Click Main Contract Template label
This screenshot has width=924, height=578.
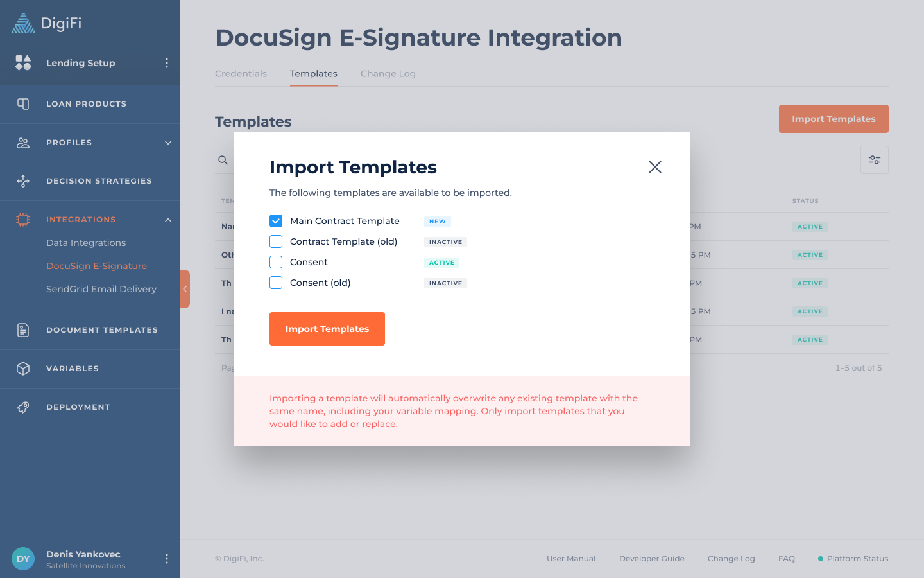click(345, 221)
